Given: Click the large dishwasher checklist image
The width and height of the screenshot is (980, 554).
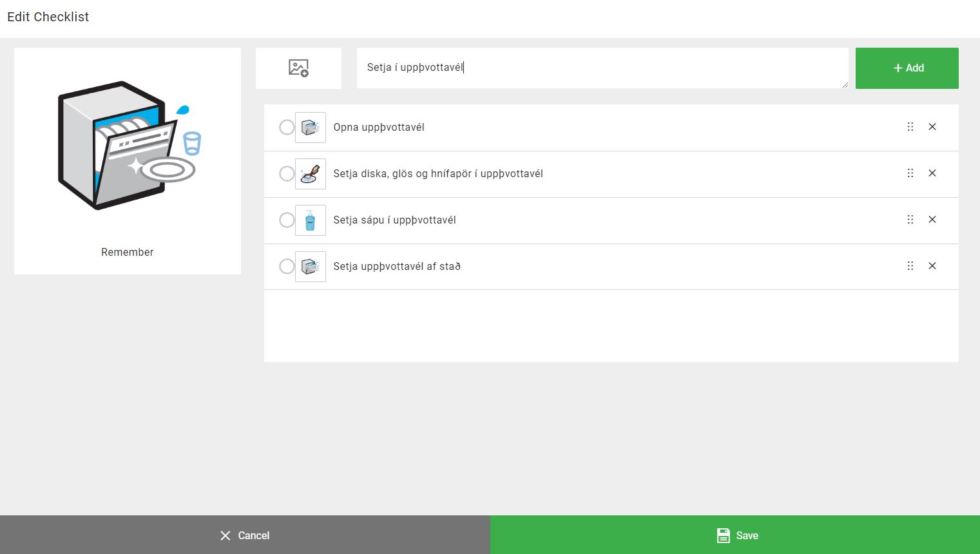Looking at the screenshot, I should pos(128,146).
